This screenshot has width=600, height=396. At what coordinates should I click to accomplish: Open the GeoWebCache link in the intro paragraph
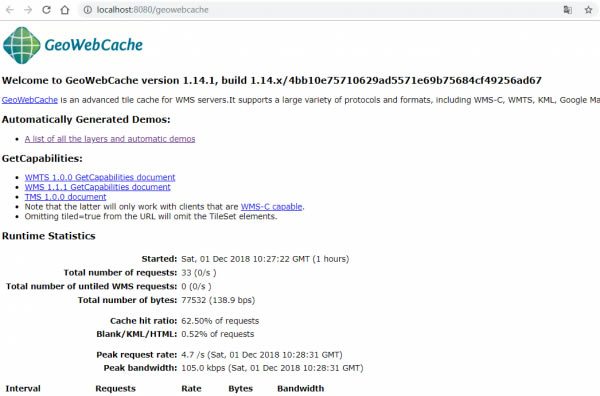[x=30, y=100]
